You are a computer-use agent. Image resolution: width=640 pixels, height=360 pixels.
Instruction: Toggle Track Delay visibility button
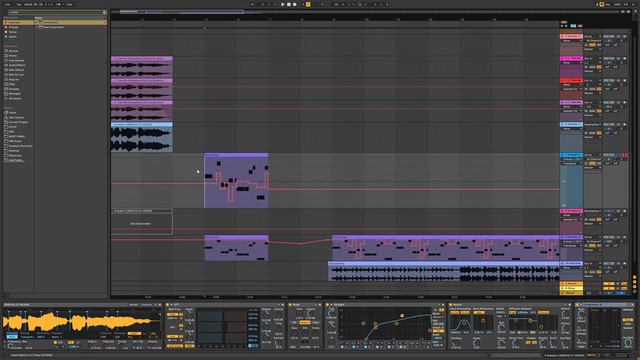(x=635, y=292)
